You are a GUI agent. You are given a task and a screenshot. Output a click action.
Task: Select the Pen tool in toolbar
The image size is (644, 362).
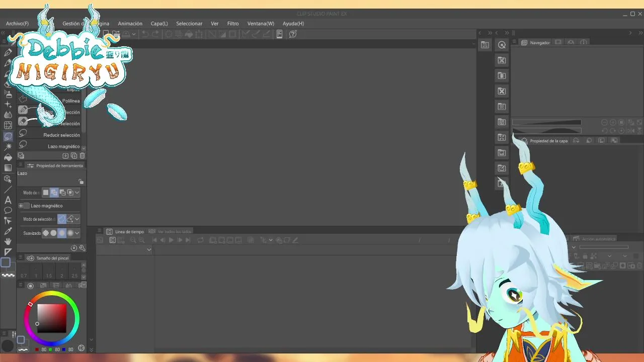click(x=8, y=52)
